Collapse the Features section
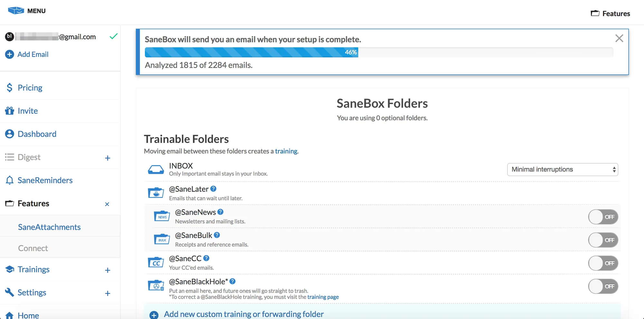The width and height of the screenshot is (644, 319). [x=107, y=204]
